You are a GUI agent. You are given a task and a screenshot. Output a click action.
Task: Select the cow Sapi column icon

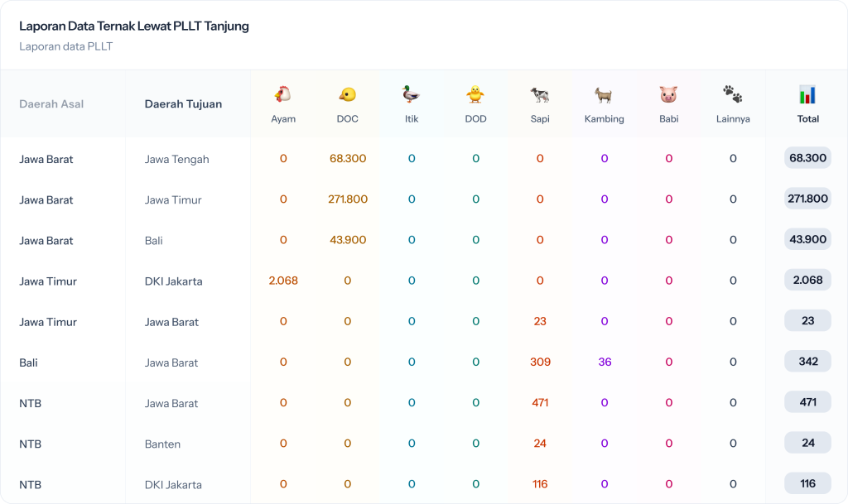[x=540, y=94]
